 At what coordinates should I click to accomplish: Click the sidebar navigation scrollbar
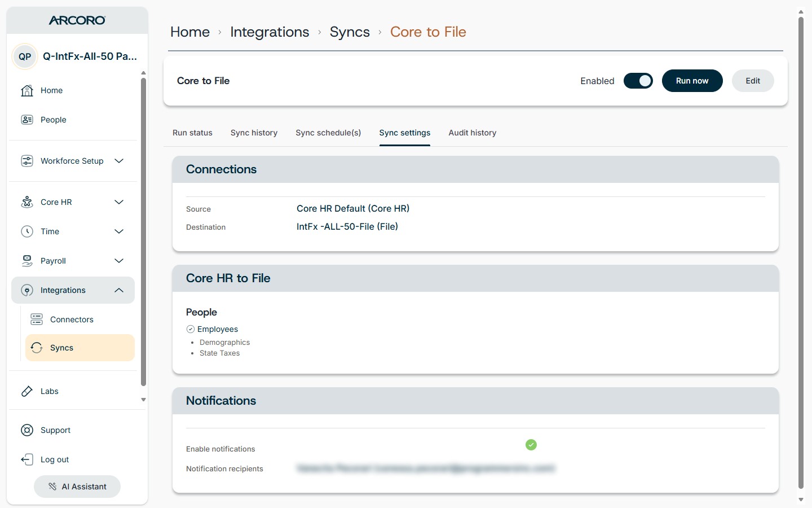pyautogui.click(x=143, y=232)
